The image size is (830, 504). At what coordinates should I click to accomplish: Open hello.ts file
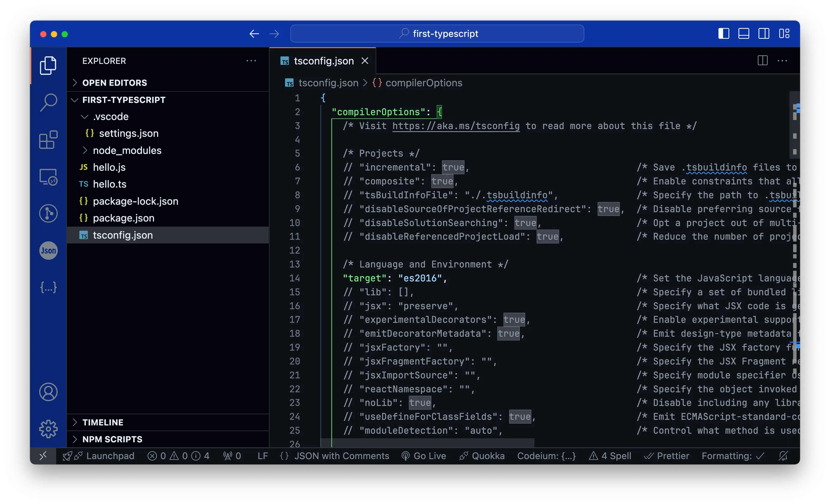tap(168, 184)
